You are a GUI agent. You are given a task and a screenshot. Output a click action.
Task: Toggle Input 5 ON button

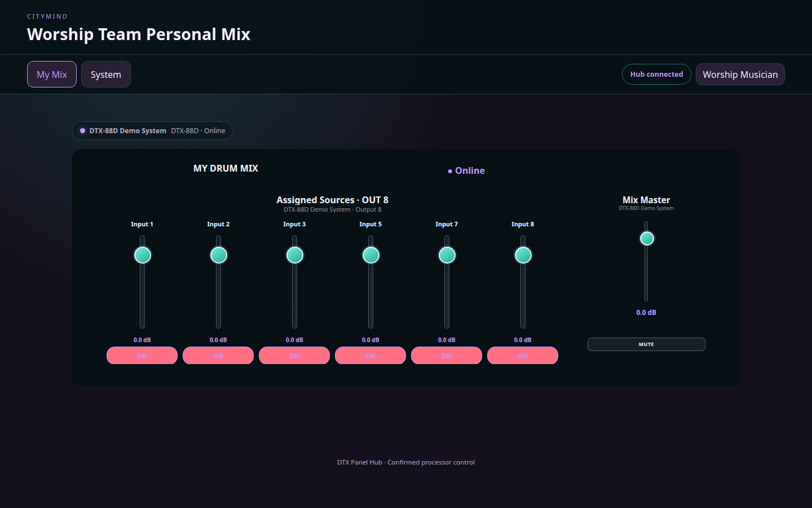coord(370,356)
